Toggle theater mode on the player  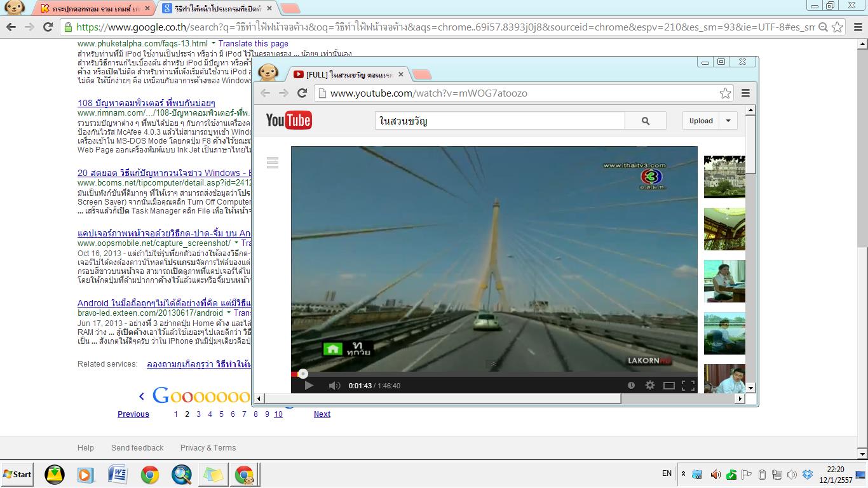pos(669,385)
